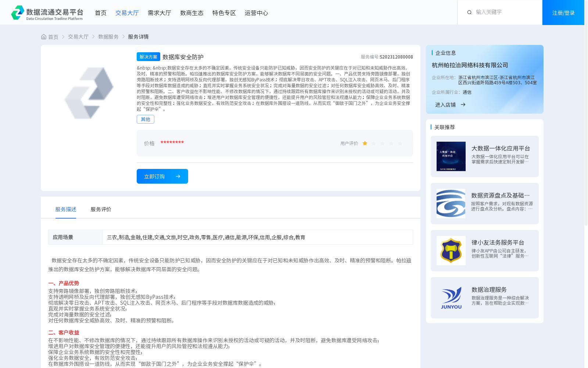Click 一、产品优势 heading

pos(64,283)
